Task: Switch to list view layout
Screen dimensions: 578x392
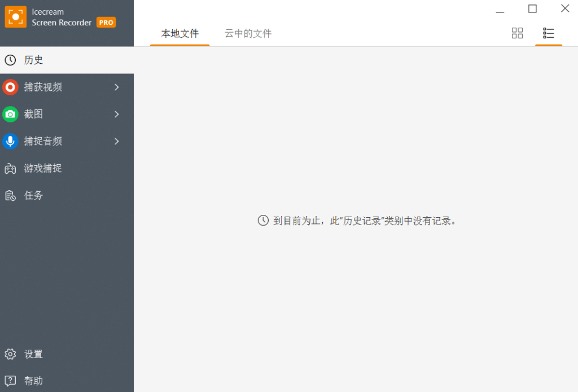Action: (548, 33)
